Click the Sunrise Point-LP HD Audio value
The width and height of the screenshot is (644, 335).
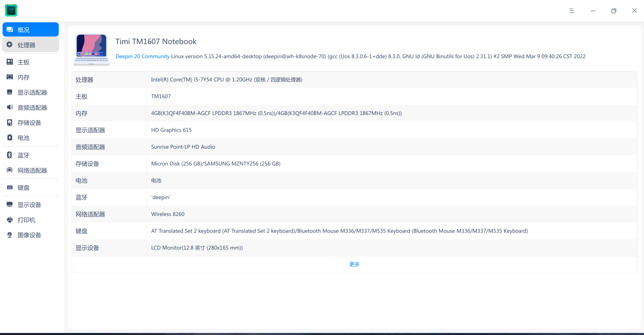183,147
